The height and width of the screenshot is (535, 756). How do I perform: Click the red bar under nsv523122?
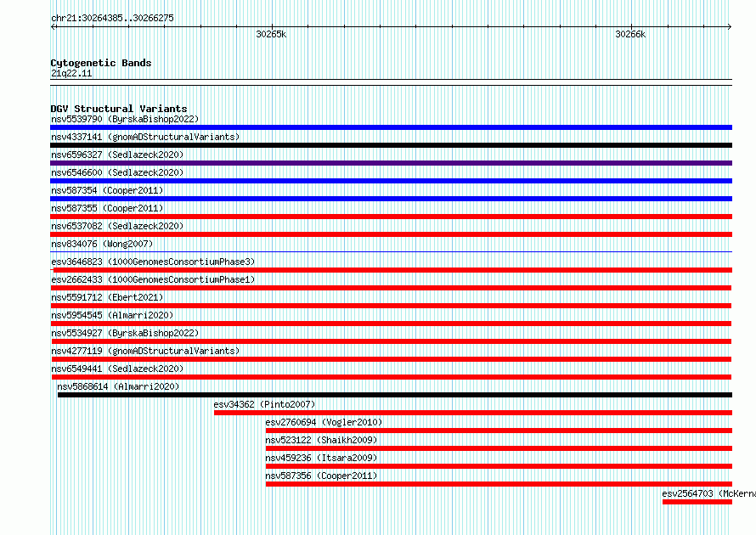pyautogui.click(x=499, y=448)
